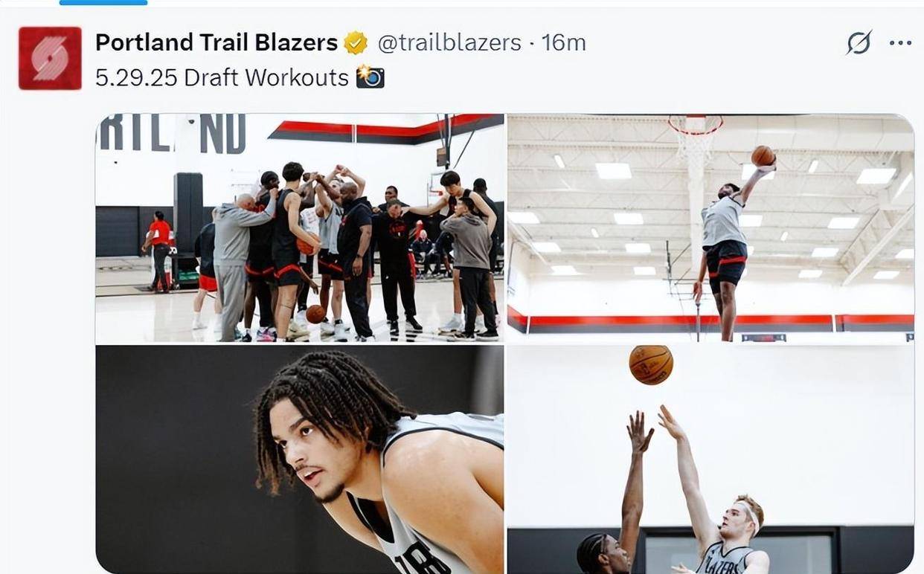Open the close-up player portrait photo

tap(300, 459)
